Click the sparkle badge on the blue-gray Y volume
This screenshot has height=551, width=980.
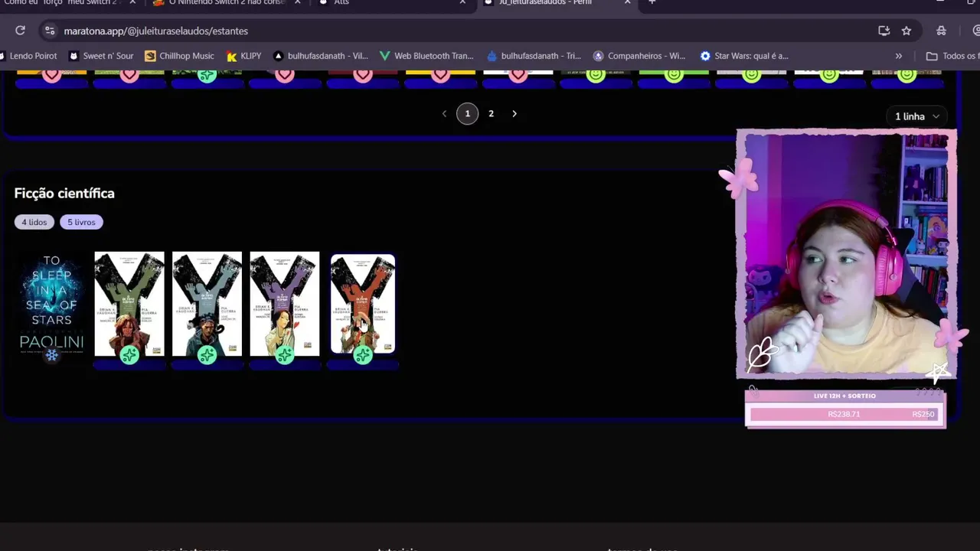pos(207,355)
